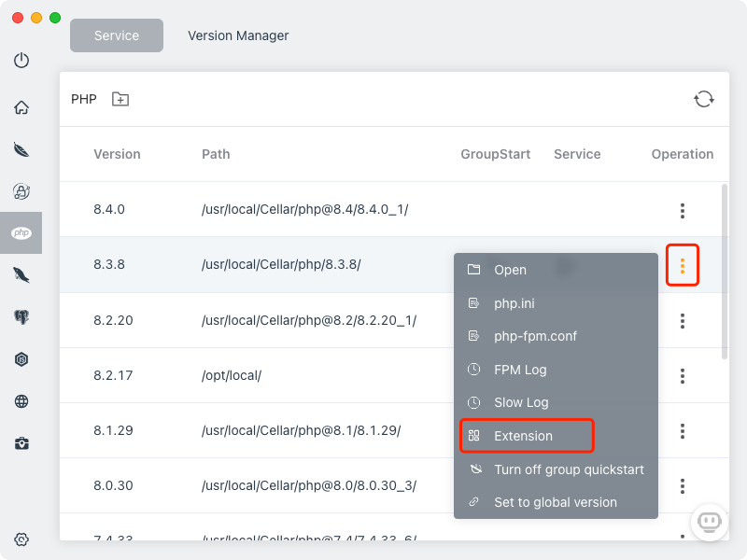The height and width of the screenshot is (560, 747).
Task: Open the settings gear at sidebar bottom
Action: pos(21,539)
